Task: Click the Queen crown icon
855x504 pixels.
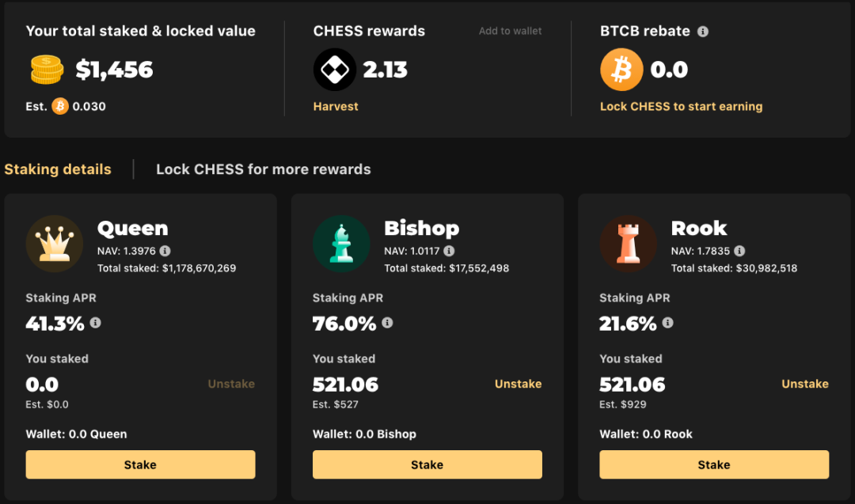Action: pyautogui.click(x=55, y=244)
